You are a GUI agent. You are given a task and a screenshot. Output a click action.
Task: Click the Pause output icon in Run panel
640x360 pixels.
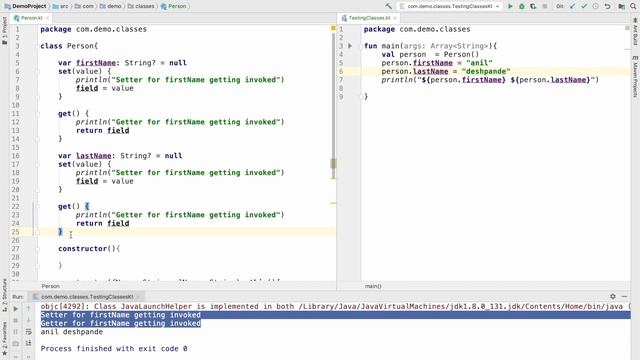coord(16,332)
